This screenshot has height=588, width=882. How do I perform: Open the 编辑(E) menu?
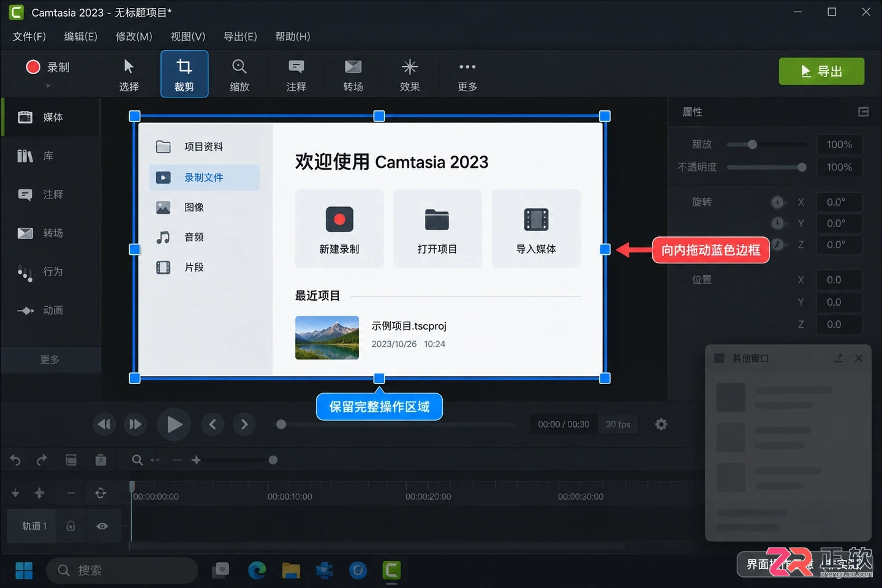click(x=81, y=37)
